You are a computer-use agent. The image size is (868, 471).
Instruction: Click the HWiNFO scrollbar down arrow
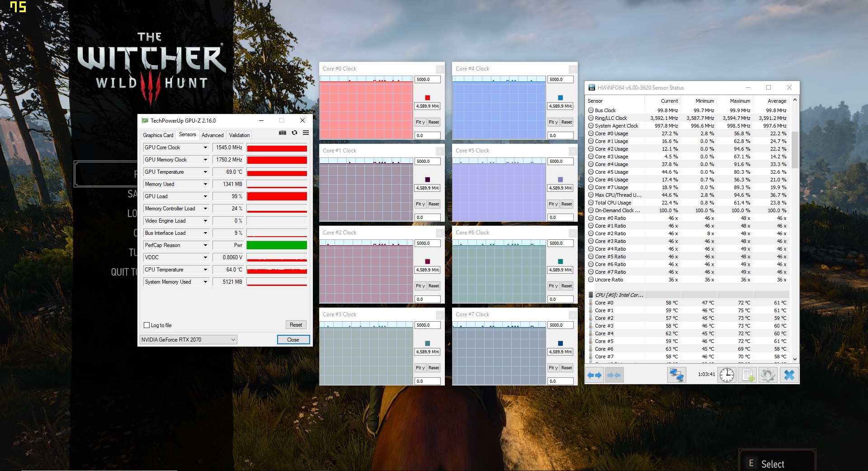795,359
